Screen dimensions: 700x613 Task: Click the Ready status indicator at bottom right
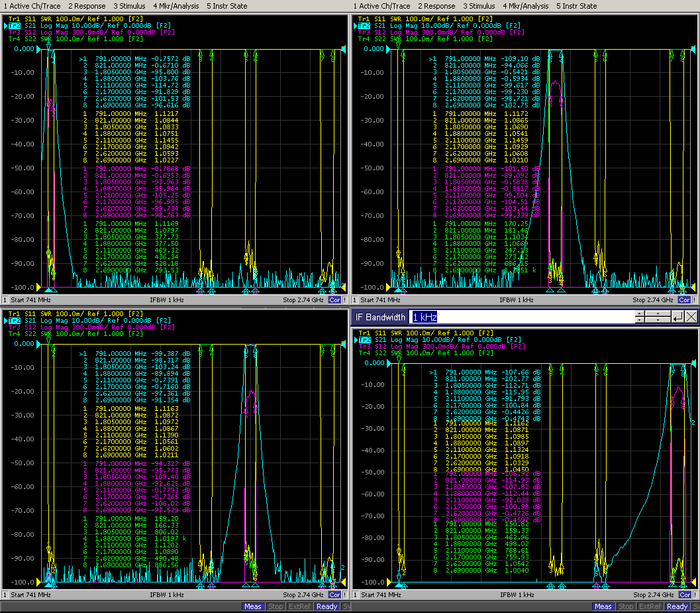pyautogui.click(x=676, y=606)
